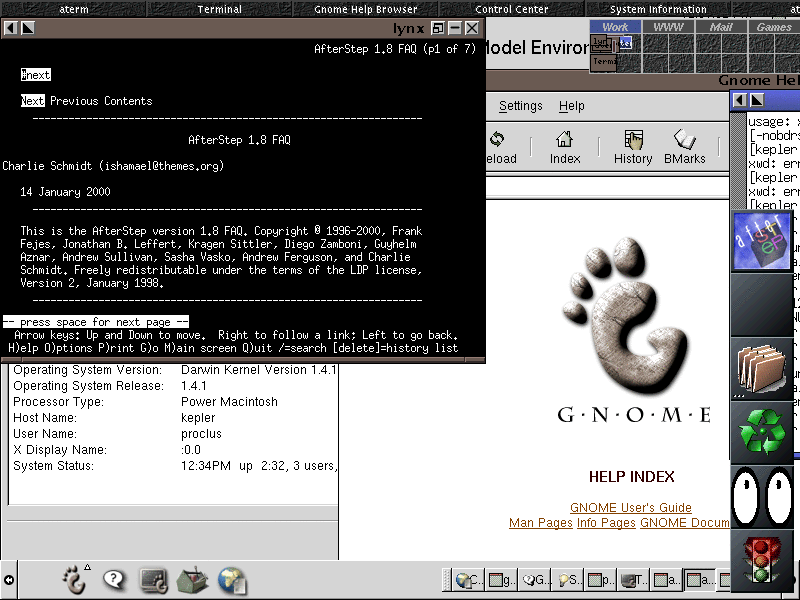Select aterm in the top window list
This screenshot has height=600, width=800.
(74, 9)
